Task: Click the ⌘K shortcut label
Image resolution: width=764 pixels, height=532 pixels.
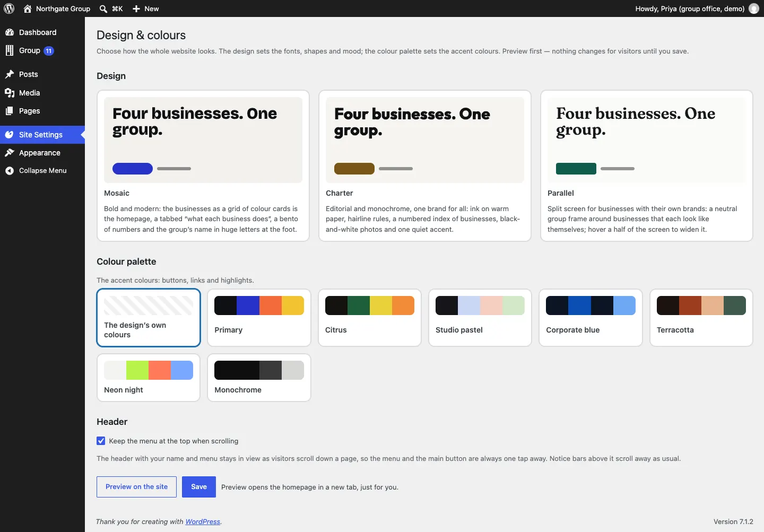Action: click(x=117, y=8)
